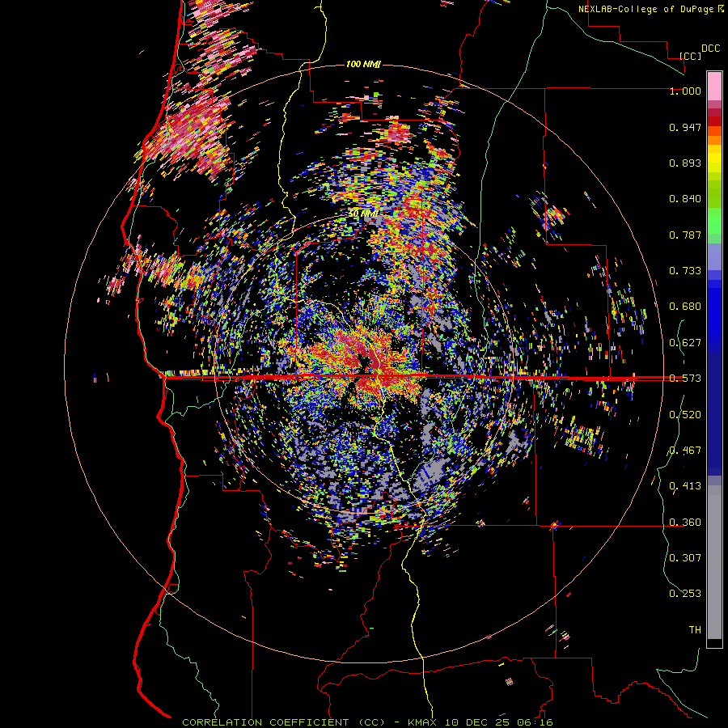This screenshot has width=728, height=728.
Task: Select the 0.627 scale value
Action: [x=685, y=343]
